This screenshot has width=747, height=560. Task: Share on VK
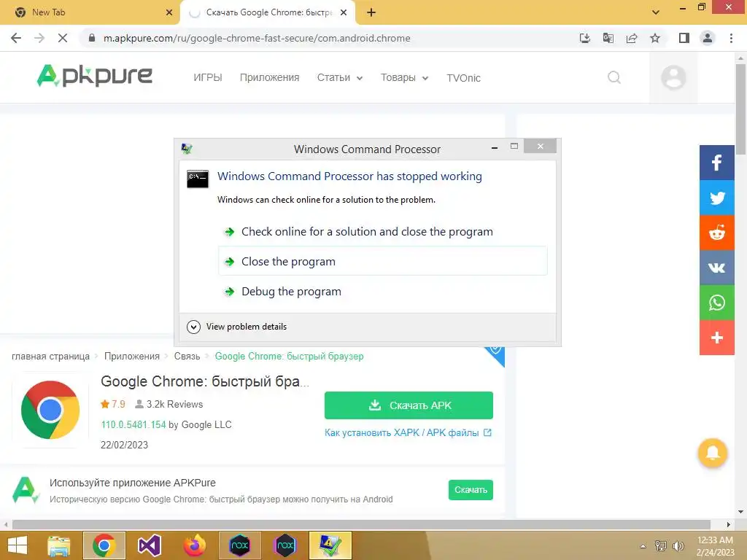click(716, 267)
